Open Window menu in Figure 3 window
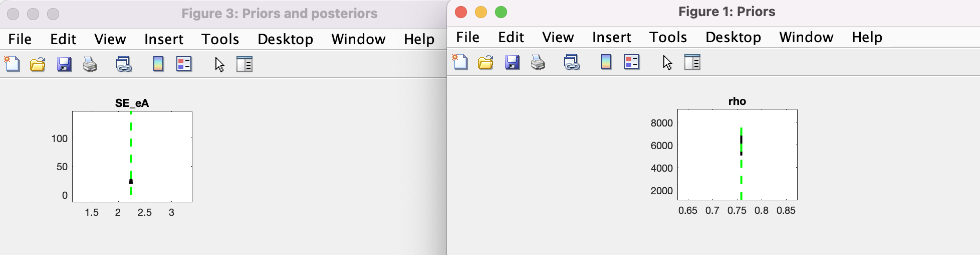The height and width of the screenshot is (255, 980). [x=358, y=39]
